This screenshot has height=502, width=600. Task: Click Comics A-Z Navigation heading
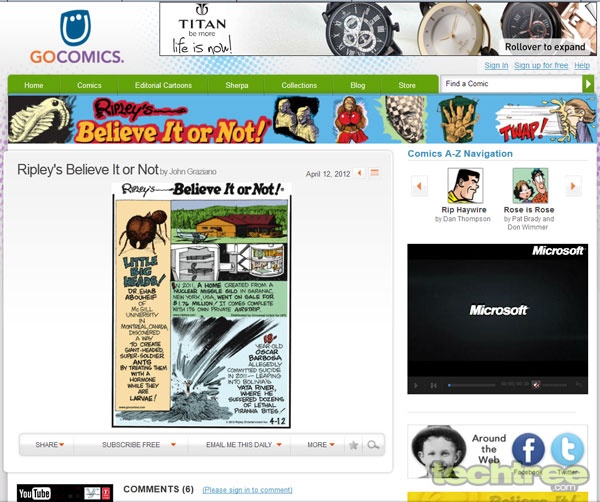tap(460, 154)
